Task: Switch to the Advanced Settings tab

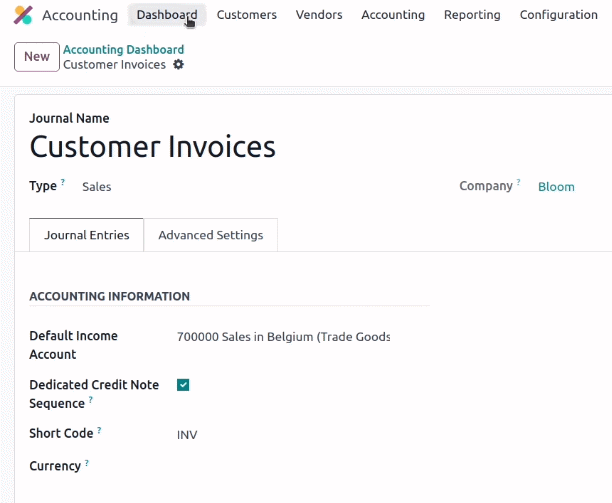Action: 211,235
